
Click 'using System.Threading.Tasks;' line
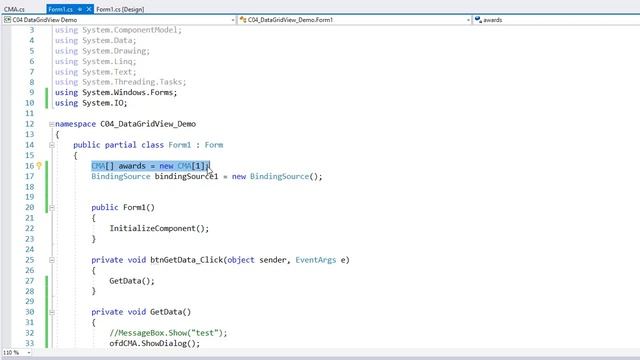coord(121,82)
